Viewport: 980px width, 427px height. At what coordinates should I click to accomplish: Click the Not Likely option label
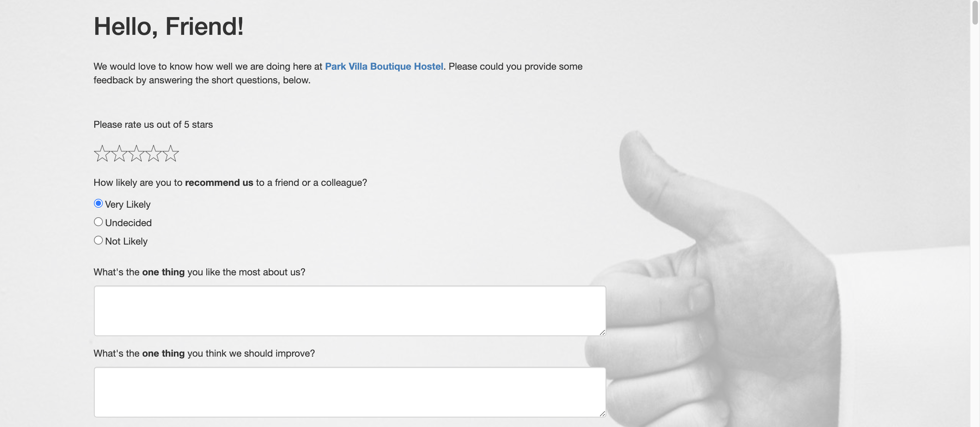coord(126,241)
